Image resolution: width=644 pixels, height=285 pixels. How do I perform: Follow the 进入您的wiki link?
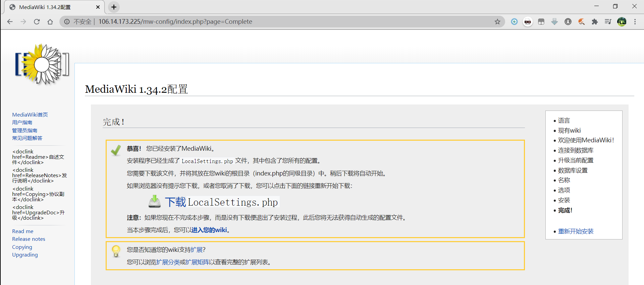[x=209, y=230]
